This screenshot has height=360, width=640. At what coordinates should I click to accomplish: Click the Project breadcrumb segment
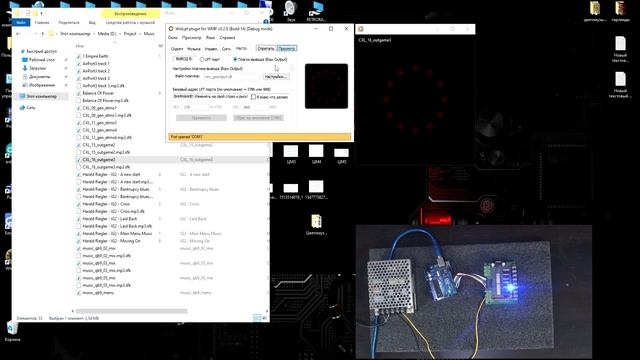[130, 34]
